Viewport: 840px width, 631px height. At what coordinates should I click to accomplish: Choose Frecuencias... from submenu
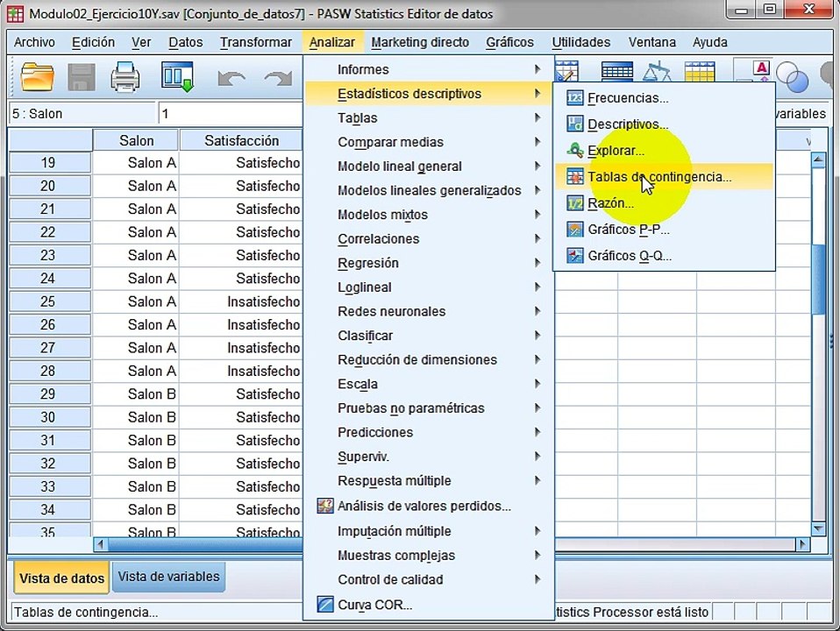click(664, 97)
